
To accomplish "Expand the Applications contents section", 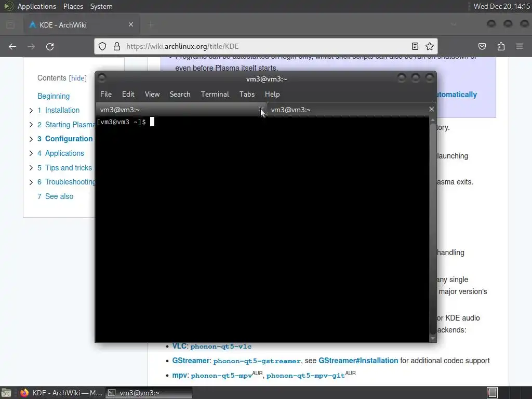I will (x=31, y=153).
